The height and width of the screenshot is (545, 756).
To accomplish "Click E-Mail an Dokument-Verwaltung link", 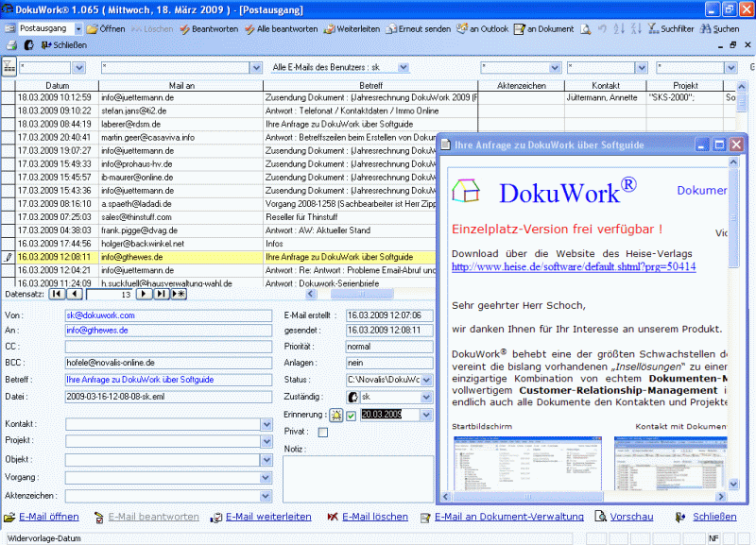I will point(509,517).
